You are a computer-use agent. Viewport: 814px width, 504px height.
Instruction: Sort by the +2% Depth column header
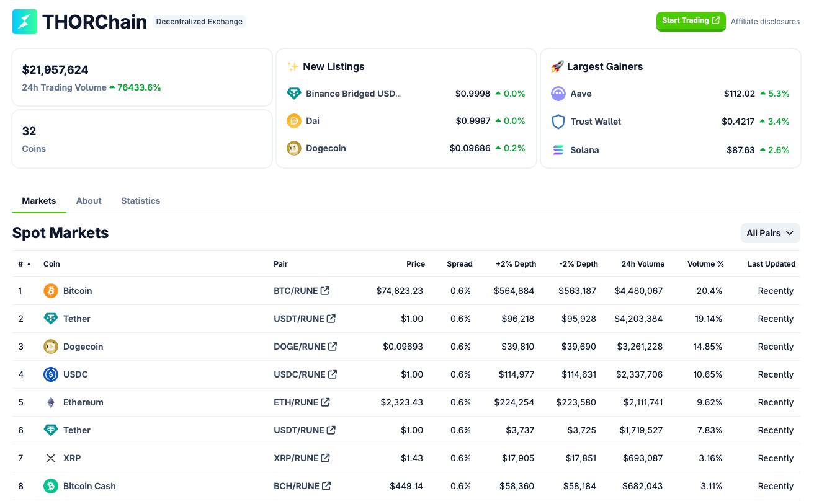click(x=516, y=264)
